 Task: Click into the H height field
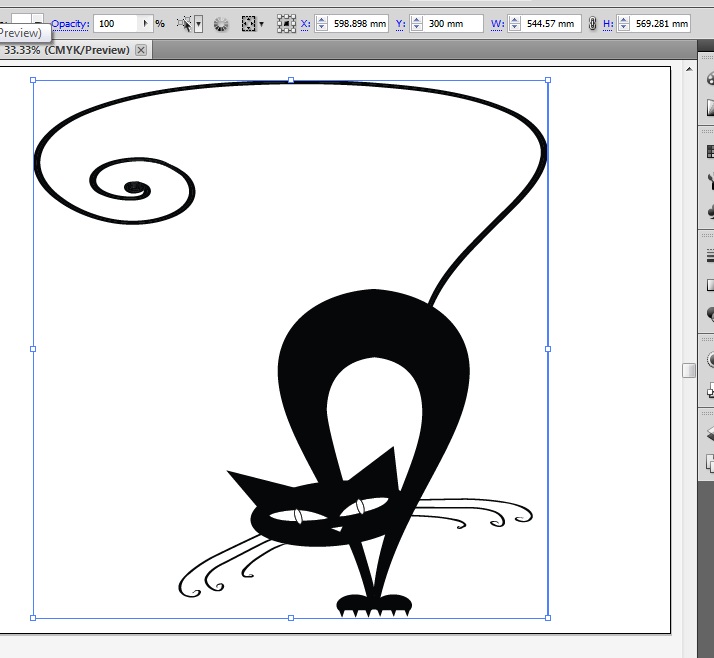point(661,23)
